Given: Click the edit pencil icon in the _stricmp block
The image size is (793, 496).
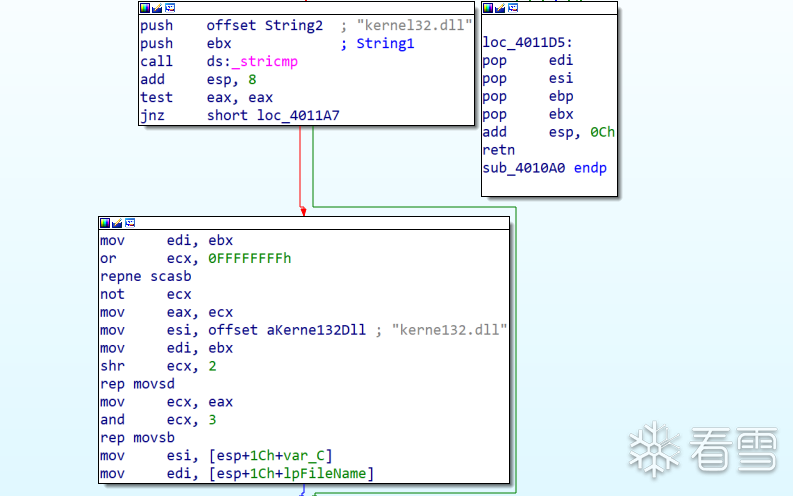Looking at the screenshot, I should click(157, 8).
